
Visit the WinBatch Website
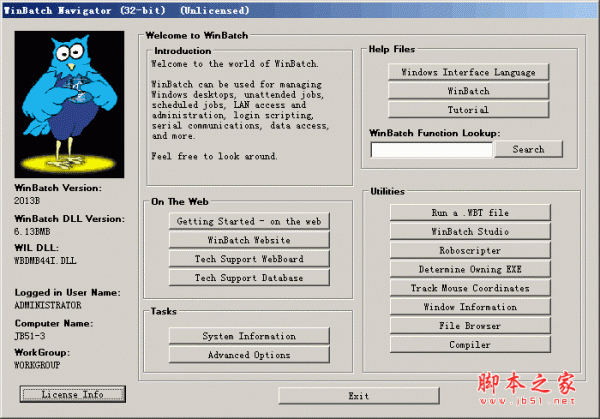249,240
